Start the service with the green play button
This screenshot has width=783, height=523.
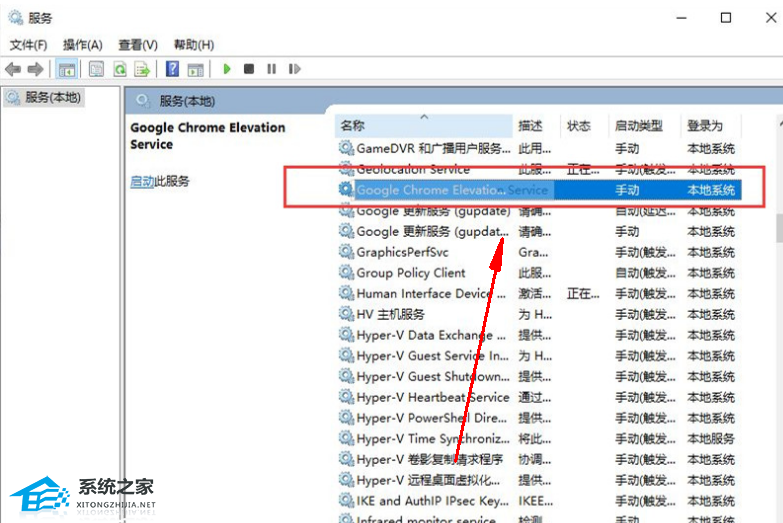tap(227, 69)
